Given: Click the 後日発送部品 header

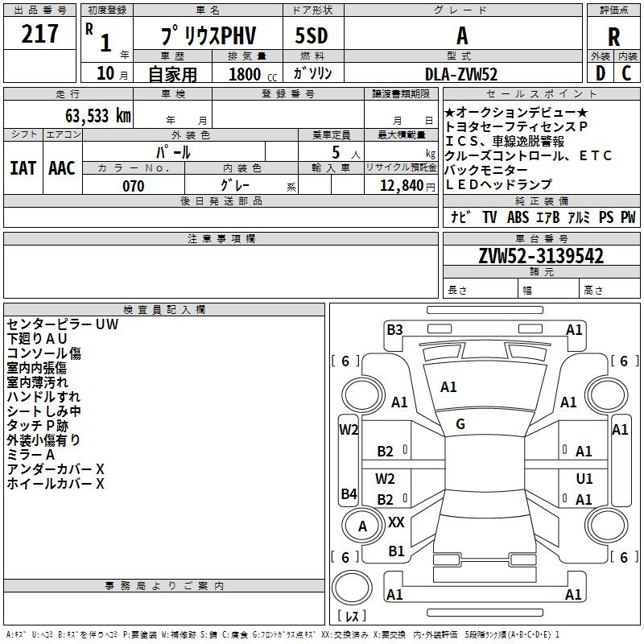Looking at the screenshot, I should pos(221,200).
